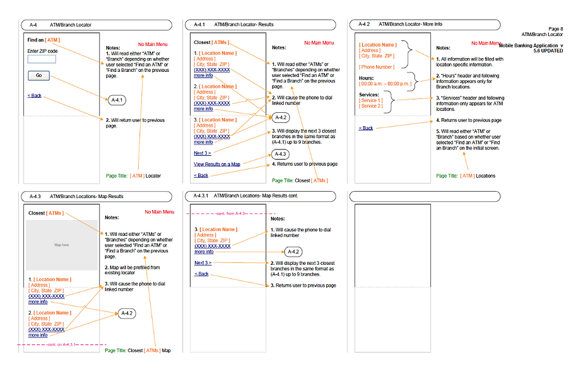Open more info for location 2 in A-4.1 Results

(x=203, y=108)
